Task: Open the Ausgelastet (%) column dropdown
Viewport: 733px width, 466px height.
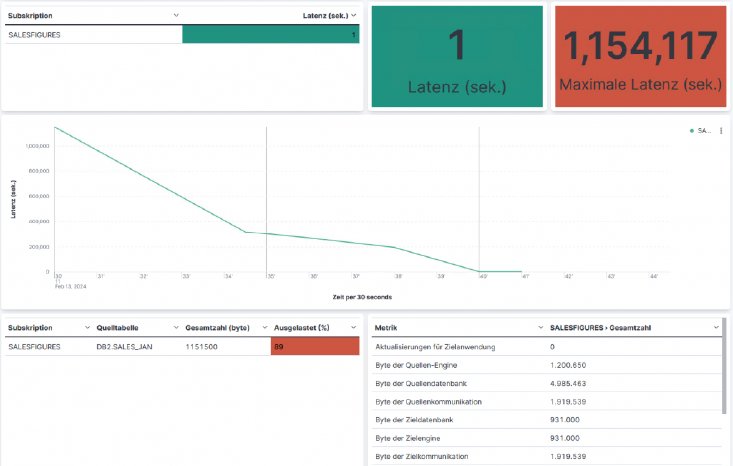Action: [x=353, y=327]
